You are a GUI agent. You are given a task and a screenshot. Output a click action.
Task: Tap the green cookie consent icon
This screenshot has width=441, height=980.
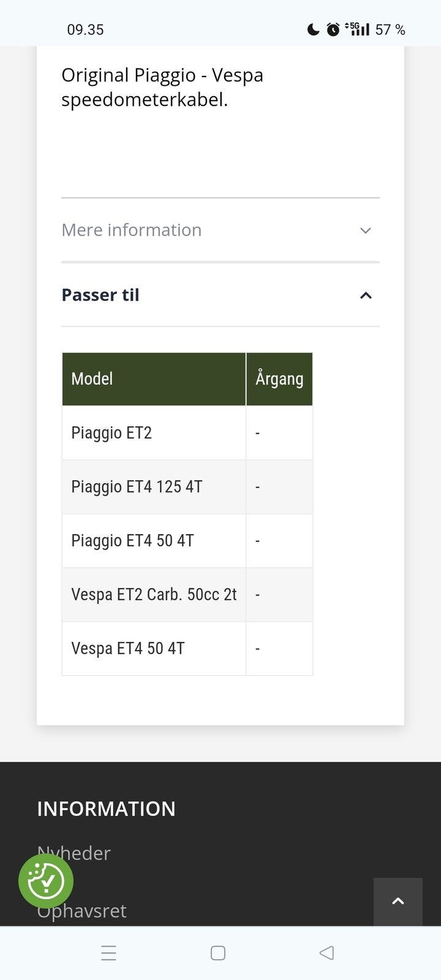pyautogui.click(x=46, y=881)
